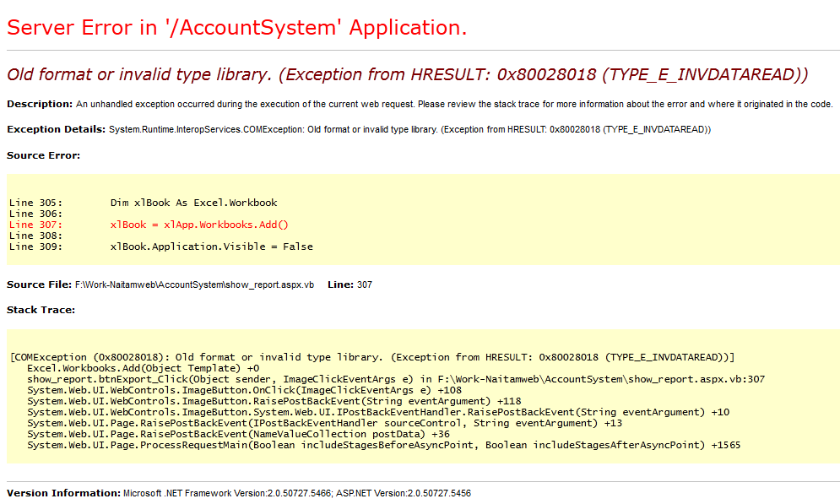Image resolution: width=840 pixels, height=504 pixels.
Task: Click the '[COMException (0x80028018)' stack trace line
Action: pyautogui.click(x=372, y=357)
